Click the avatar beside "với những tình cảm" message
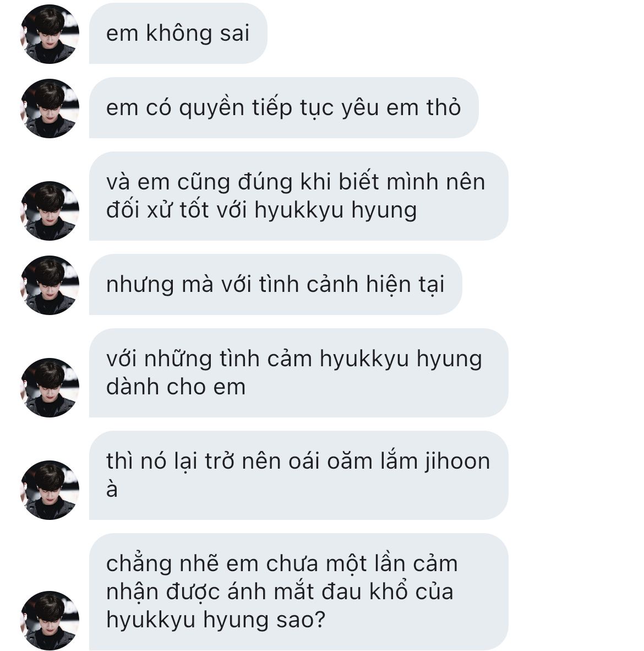Image resolution: width=644 pixels, height=651 pixels. [x=50, y=388]
